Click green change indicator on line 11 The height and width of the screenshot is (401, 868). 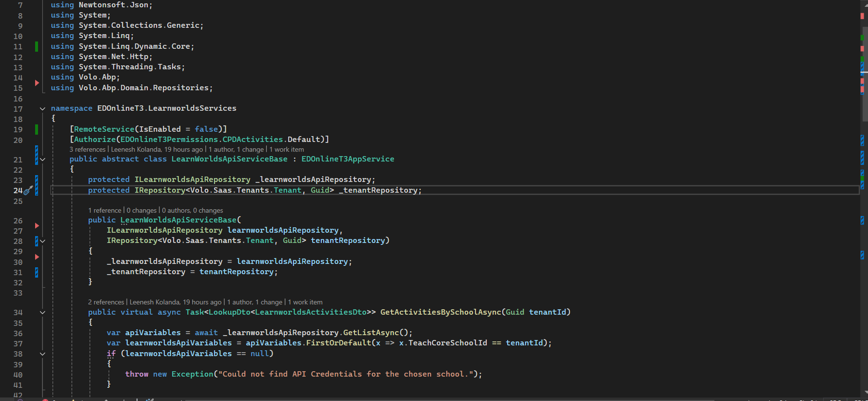coord(37,46)
